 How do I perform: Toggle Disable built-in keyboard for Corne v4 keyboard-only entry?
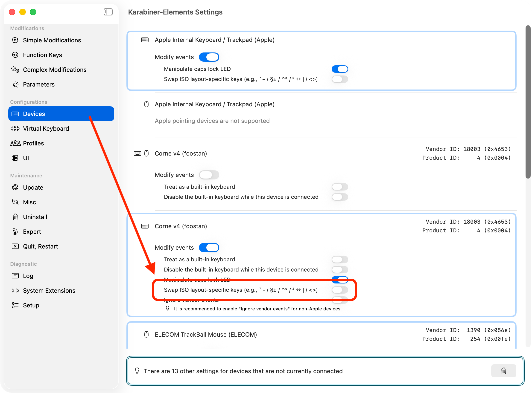(340, 269)
